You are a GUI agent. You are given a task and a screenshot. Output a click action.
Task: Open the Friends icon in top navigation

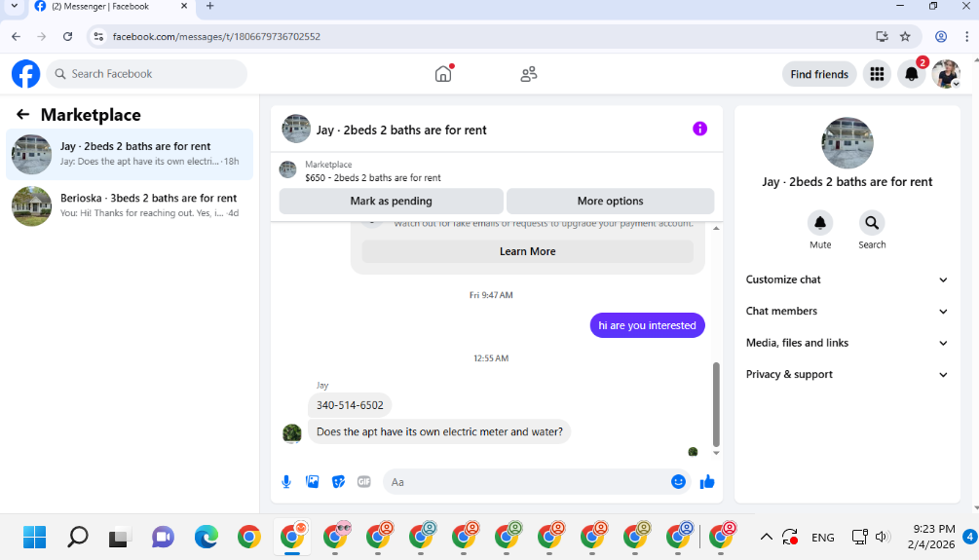click(x=529, y=74)
